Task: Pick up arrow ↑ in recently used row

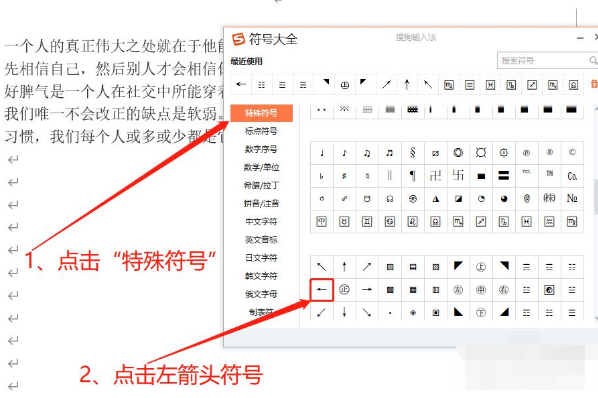Action: pos(407,85)
